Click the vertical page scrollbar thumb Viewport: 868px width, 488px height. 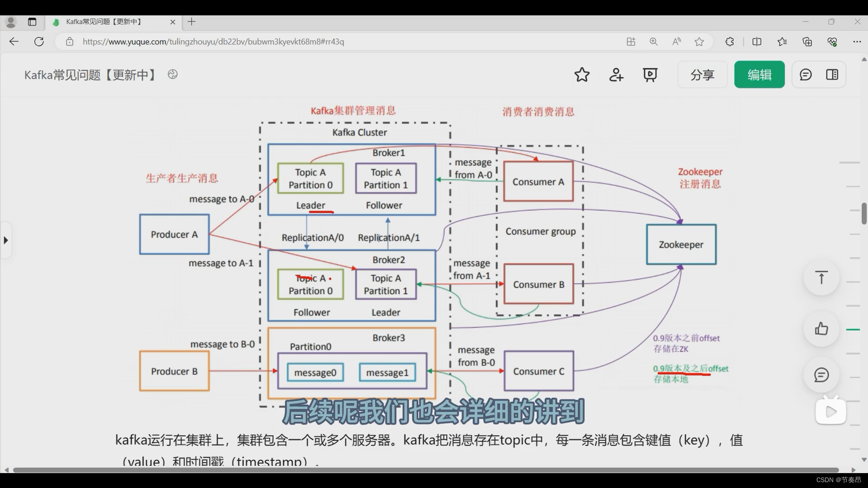pyautogui.click(x=864, y=213)
